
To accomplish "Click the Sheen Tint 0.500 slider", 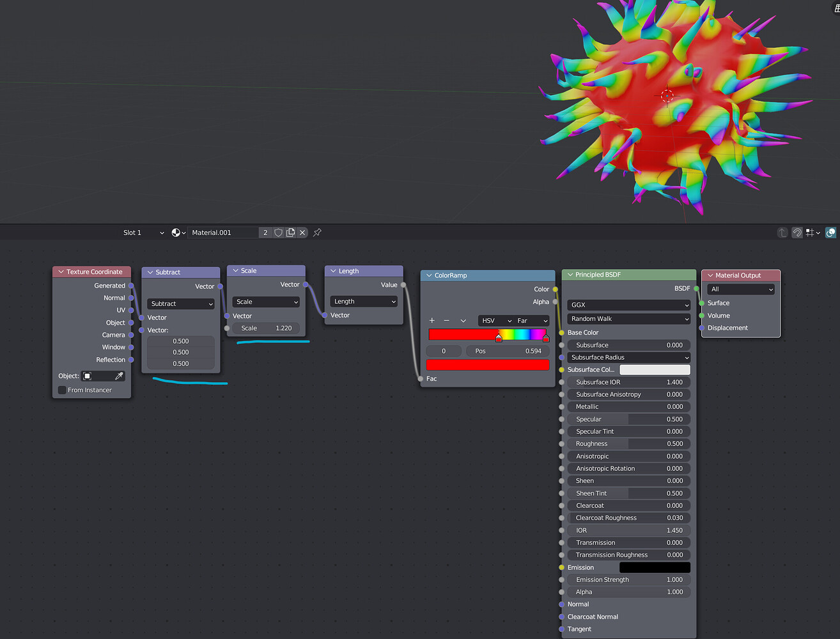I will (x=629, y=493).
